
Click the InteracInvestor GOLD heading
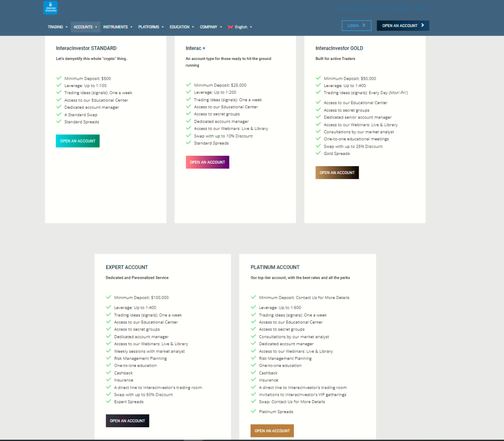coord(339,48)
